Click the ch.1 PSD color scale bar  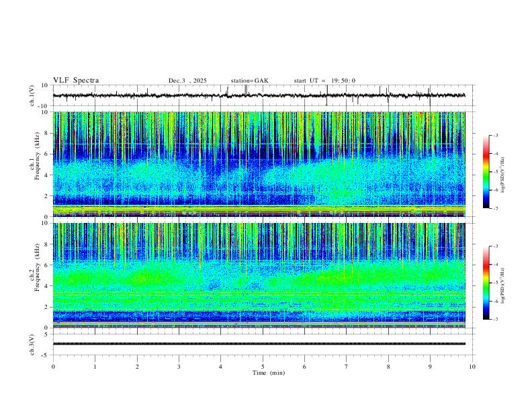(486, 172)
